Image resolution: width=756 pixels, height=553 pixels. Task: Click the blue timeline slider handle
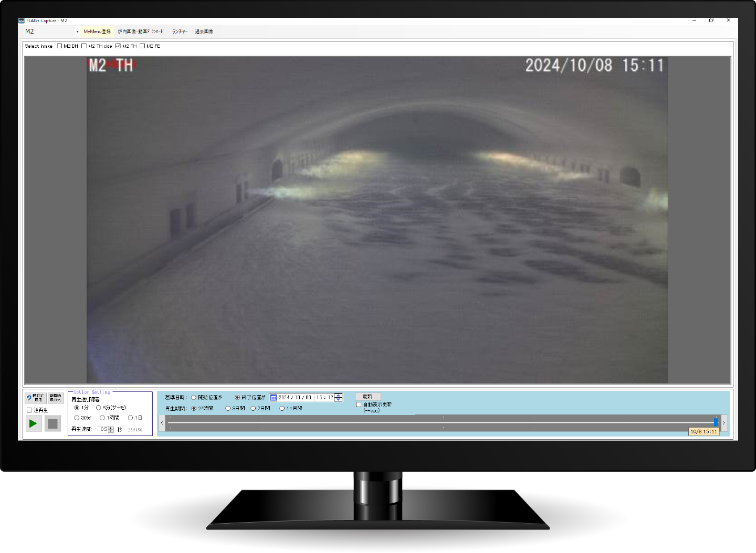coord(716,422)
